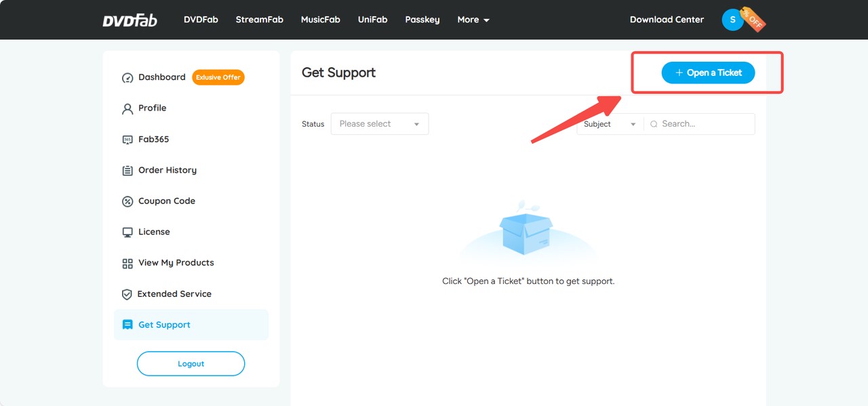Click the Profile person icon
The width and height of the screenshot is (868, 406).
tap(127, 108)
